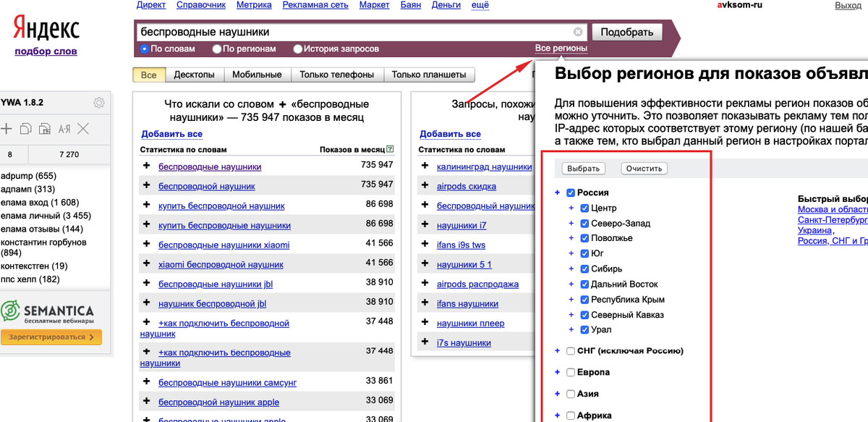868x422 pixels.
Task: Add 'беспроводные наушники' row with plus icon
Action: (x=147, y=166)
